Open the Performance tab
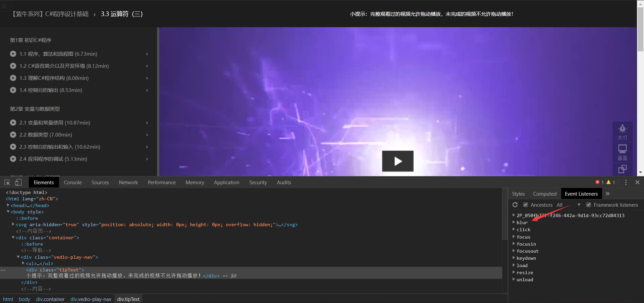This screenshot has height=303, width=644. click(162, 182)
